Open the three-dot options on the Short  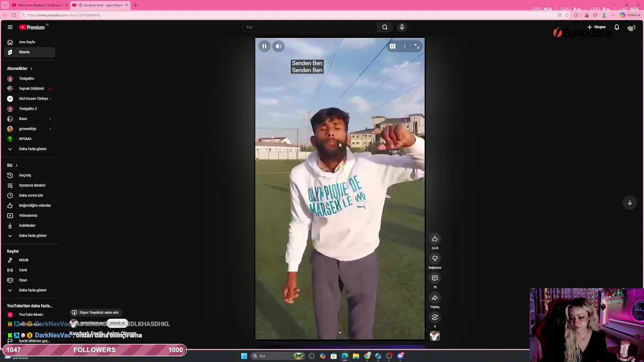click(x=405, y=46)
